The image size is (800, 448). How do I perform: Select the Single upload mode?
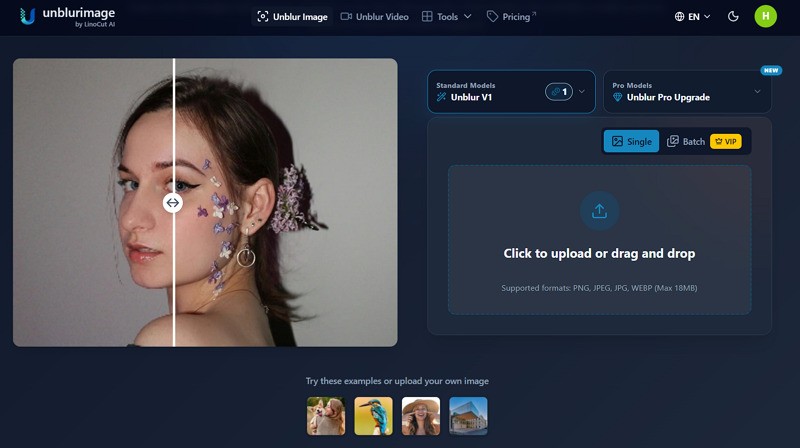631,141
